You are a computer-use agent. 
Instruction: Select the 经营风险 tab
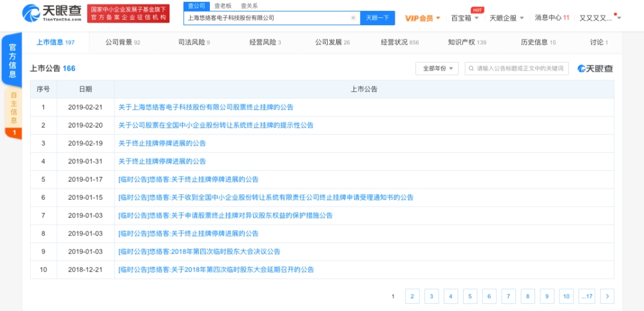point(265,42)
